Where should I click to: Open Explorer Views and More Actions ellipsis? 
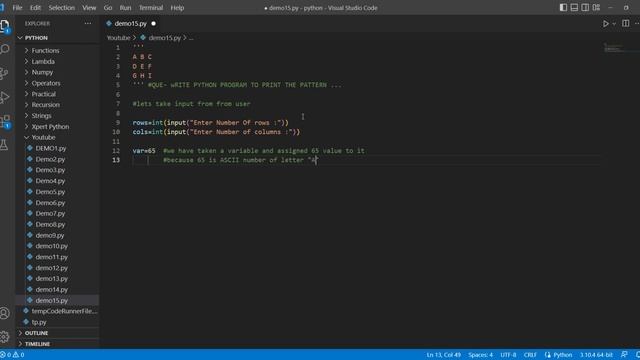[88, 24]
